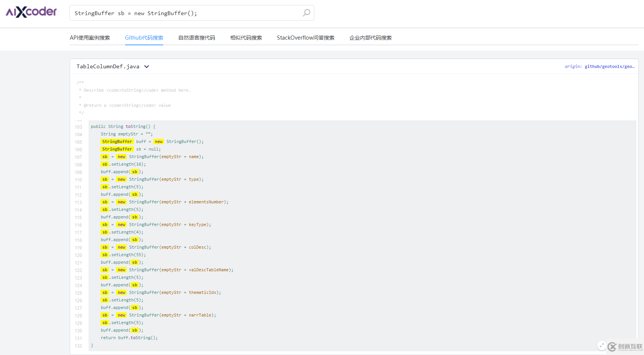The width and height of the screenshot is (644, 355).
Task: Go to the 相似代码搜索 tab
Action: pos(246,38)
